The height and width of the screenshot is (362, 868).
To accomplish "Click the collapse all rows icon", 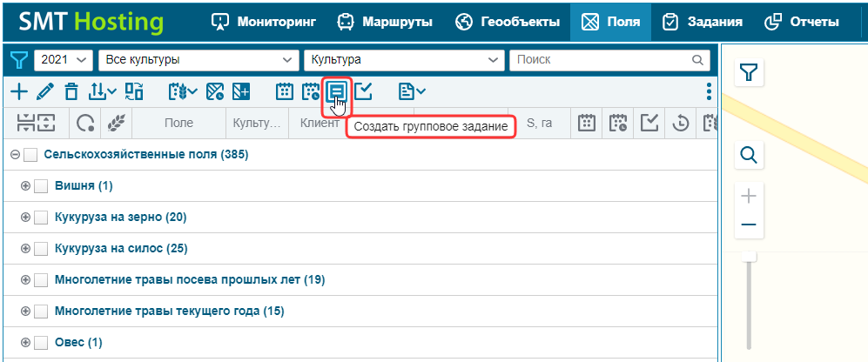I will click(26, 123).
